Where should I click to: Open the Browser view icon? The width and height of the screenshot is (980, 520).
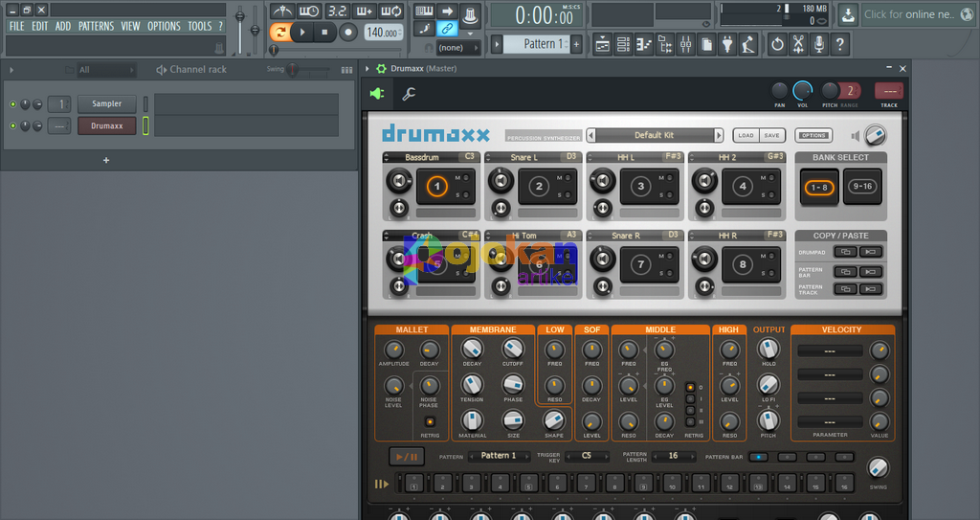coord(665,44)
